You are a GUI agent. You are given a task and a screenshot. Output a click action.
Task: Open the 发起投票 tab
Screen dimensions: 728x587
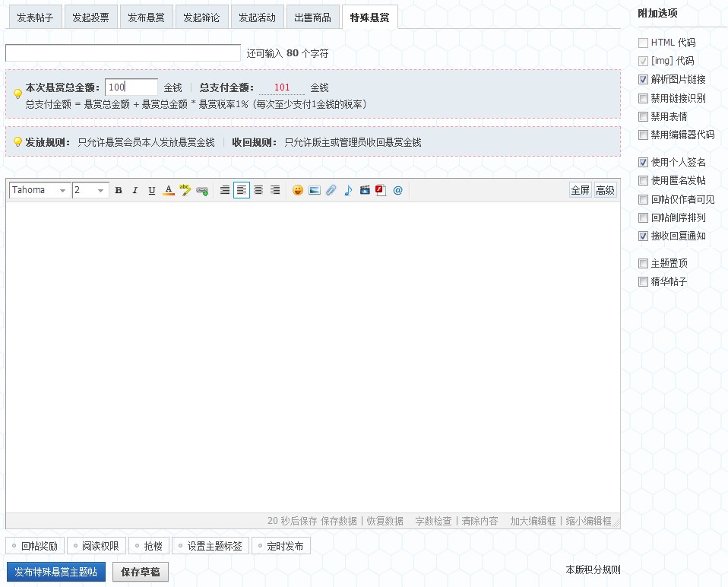click(90, 17)
